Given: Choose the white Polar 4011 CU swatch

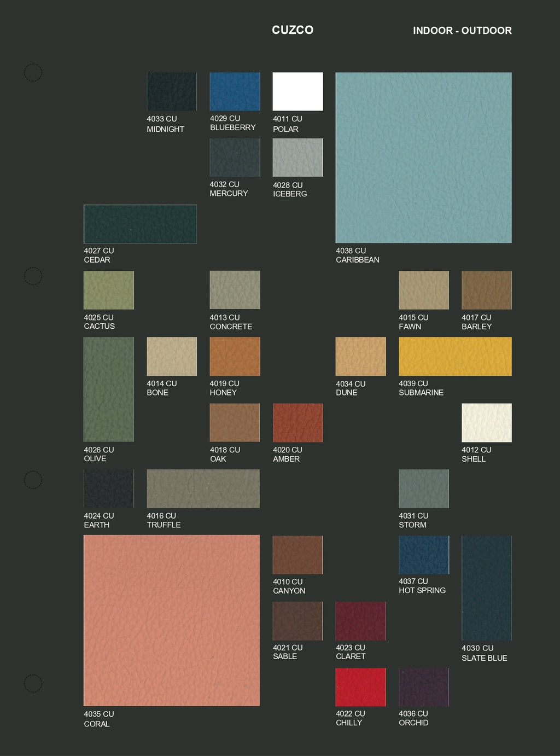Looking at the screenshot, I should click(x=298, y=91).
